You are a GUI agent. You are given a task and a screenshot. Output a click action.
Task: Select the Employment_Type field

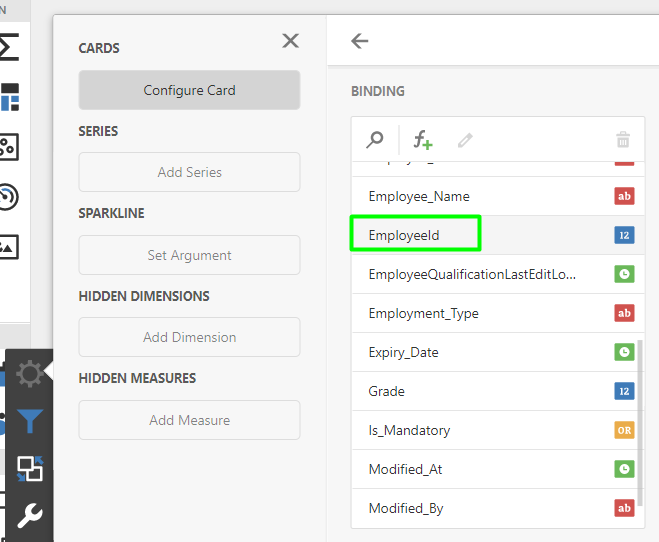point(498,313)
